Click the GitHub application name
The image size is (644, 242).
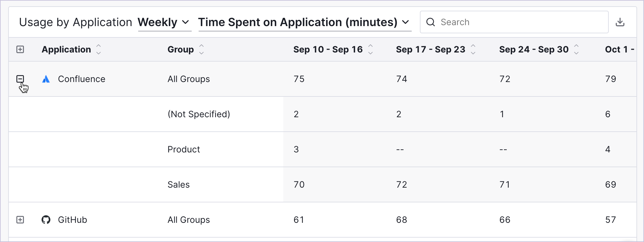[72, 220]
